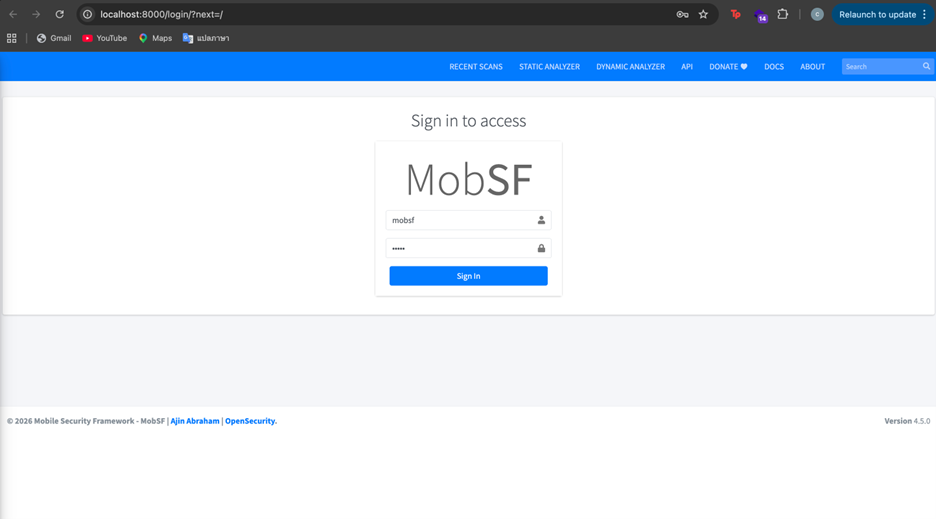
Task: Click the Version 4.5.0 footer text
Action: pyautogui.click(x=907, y=421)
